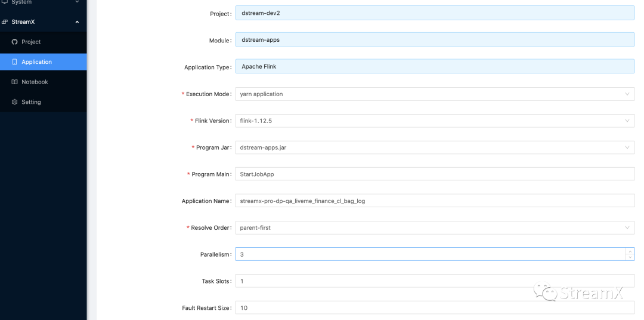Open the Execution Mode dropdown

tap(434, 94)
